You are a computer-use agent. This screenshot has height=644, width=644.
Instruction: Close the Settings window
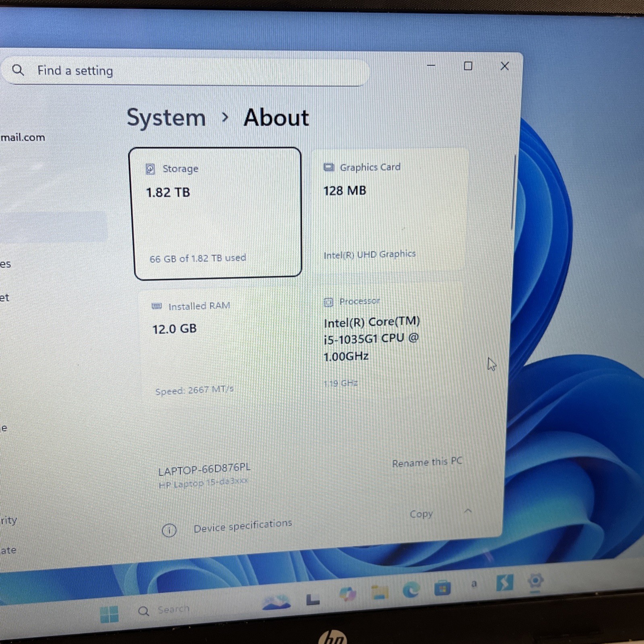pyautogui.click(x=504, y=66)
